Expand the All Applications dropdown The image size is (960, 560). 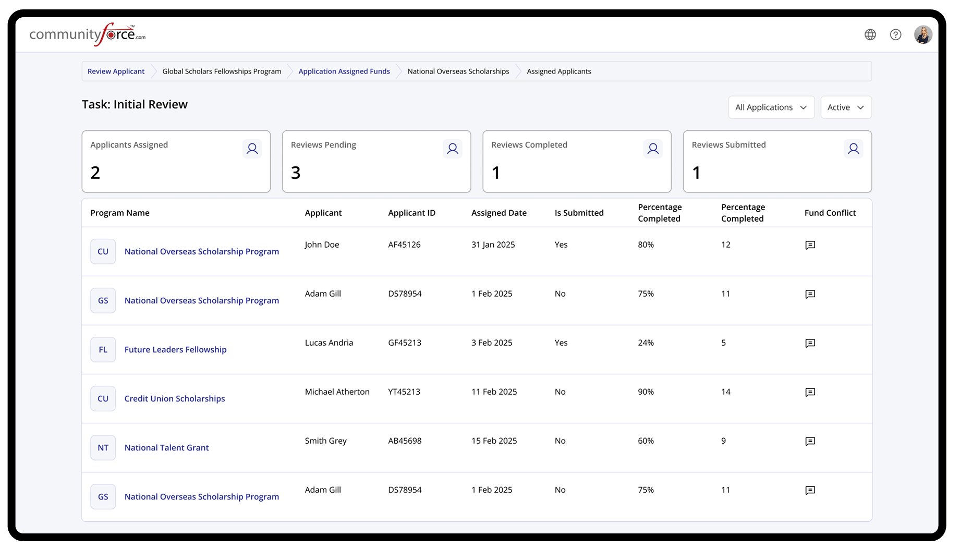pyautogui.click(x=771, y=107)
